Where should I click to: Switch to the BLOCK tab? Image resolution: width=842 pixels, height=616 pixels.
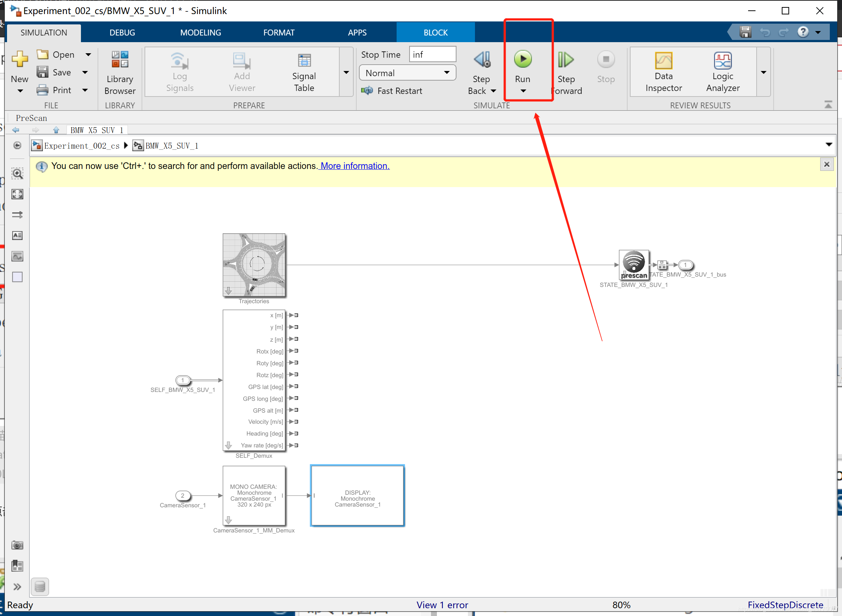tap(435, 33)
